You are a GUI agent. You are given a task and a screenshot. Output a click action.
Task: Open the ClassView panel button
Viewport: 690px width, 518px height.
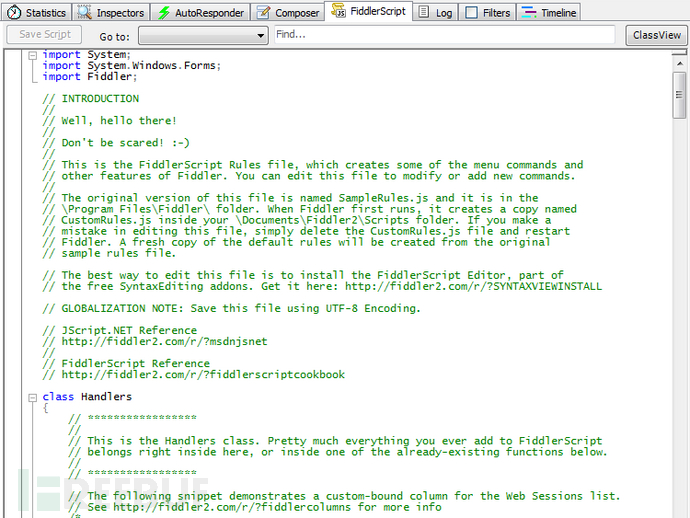tap(657, 35)
